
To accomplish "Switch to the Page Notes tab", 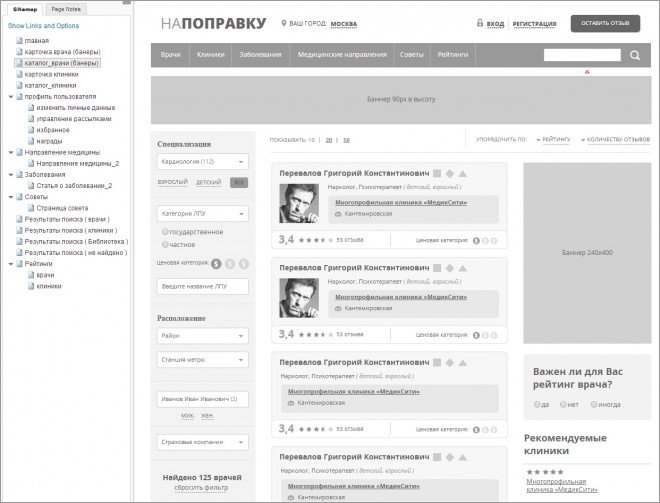I will point(66,9).
